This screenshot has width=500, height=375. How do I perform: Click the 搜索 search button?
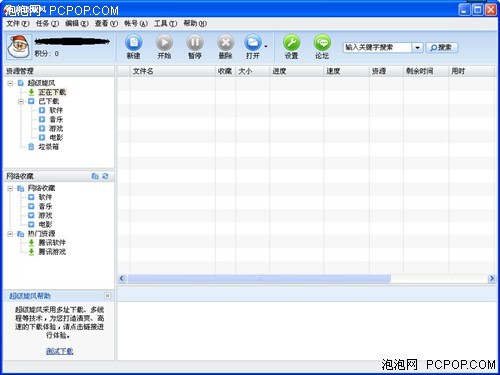(442, 48)
